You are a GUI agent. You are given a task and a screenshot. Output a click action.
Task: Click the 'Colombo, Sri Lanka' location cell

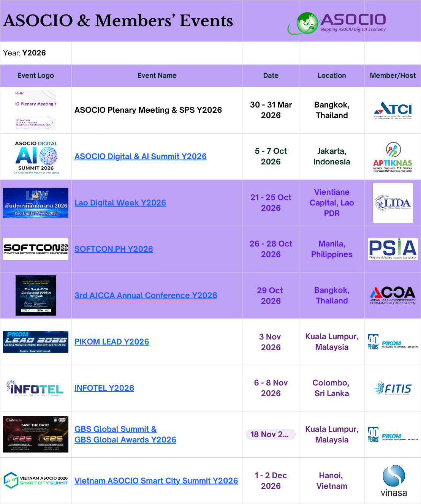tap(332, 388)
